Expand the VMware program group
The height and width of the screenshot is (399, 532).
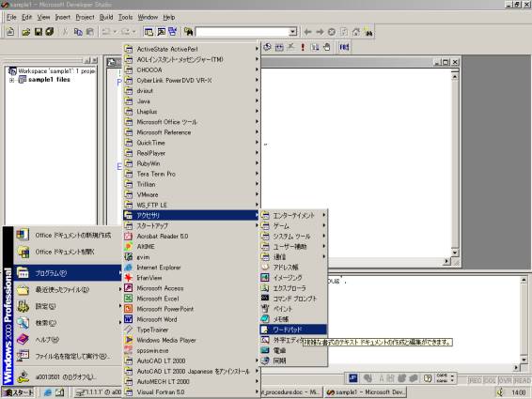[191, 194]
